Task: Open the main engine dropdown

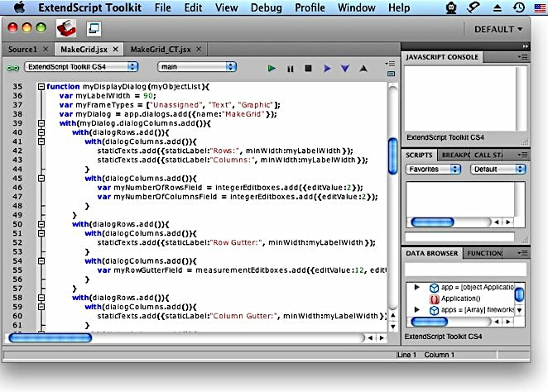Action: coord(197,67)
